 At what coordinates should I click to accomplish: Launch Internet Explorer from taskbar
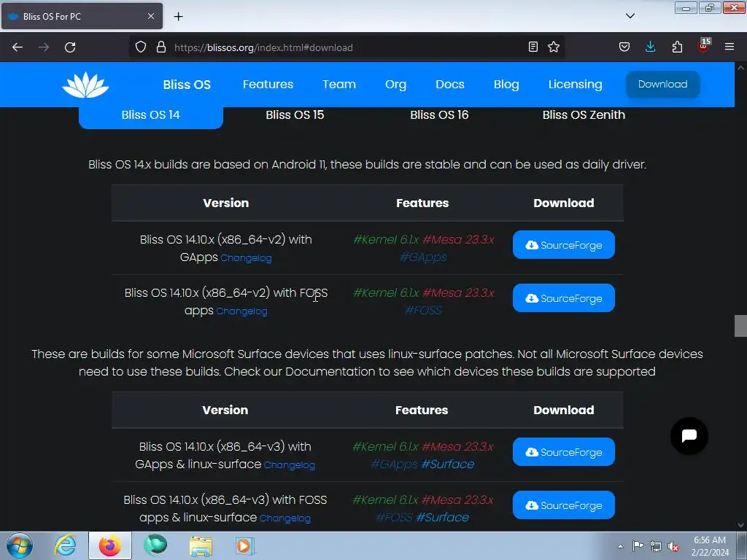pos(65,545)
